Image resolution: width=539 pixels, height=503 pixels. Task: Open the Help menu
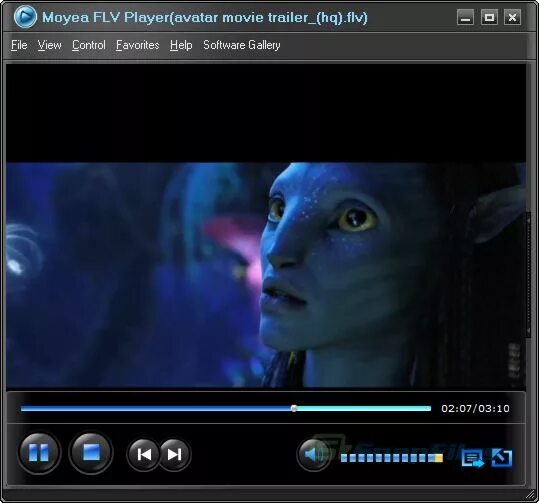tap(181, 45)
